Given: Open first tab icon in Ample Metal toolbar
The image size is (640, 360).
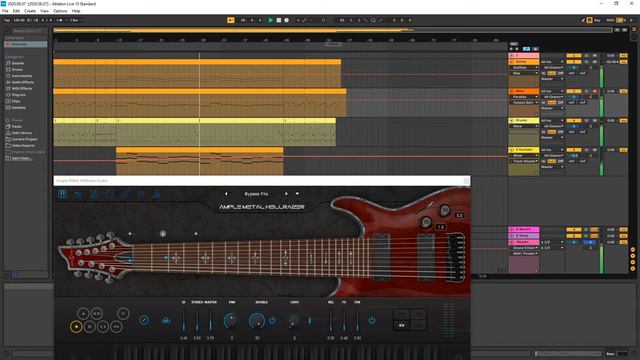Looking at the screenshot, I should click(x=63, y=194).
